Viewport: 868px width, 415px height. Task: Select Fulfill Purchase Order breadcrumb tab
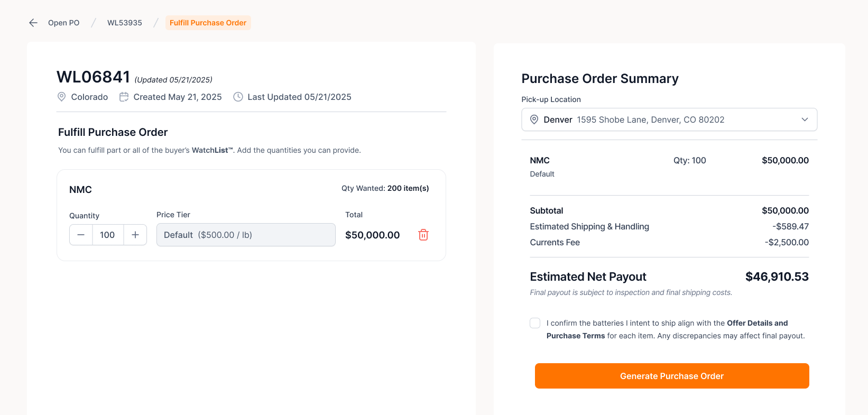click(x=208, y=23)
